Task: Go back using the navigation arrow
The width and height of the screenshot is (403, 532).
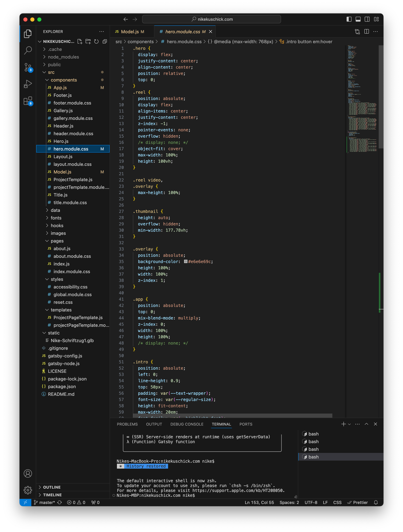Action: click(126, 19)
